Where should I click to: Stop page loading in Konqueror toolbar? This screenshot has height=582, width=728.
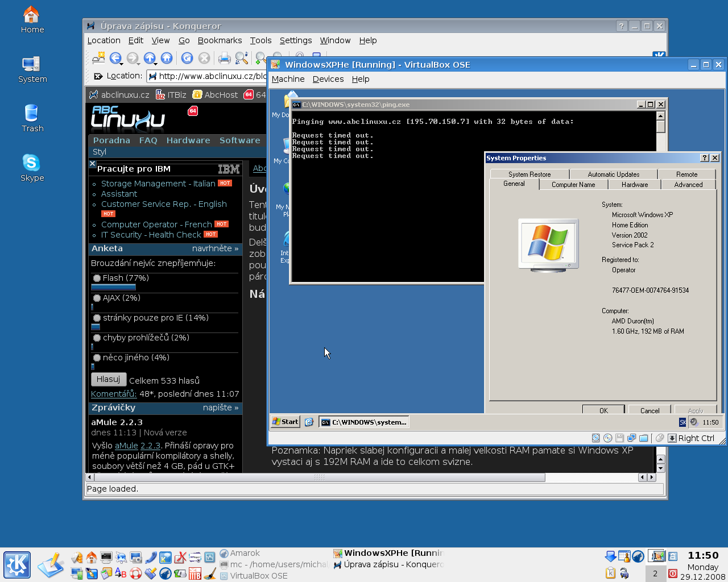click(x=204, y=58)
